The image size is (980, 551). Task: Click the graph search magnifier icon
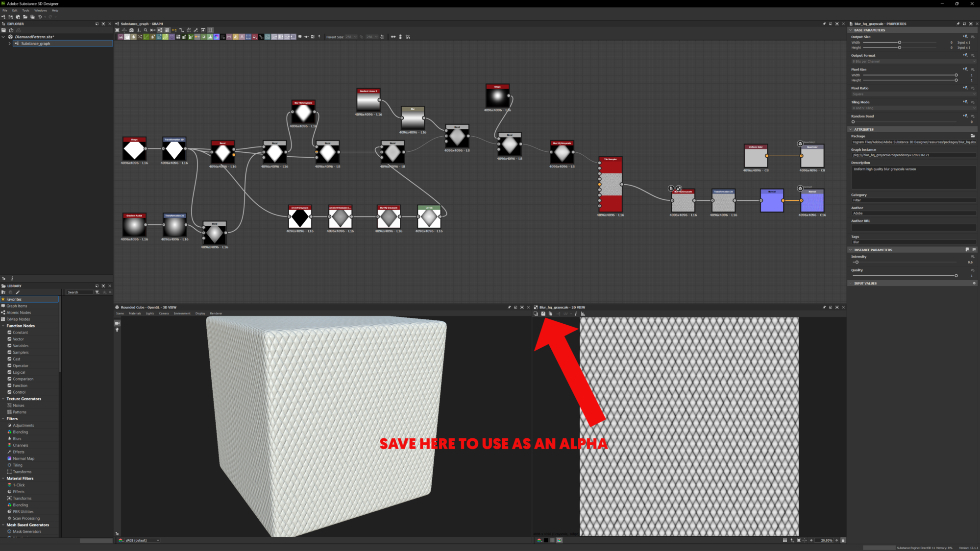146,30
